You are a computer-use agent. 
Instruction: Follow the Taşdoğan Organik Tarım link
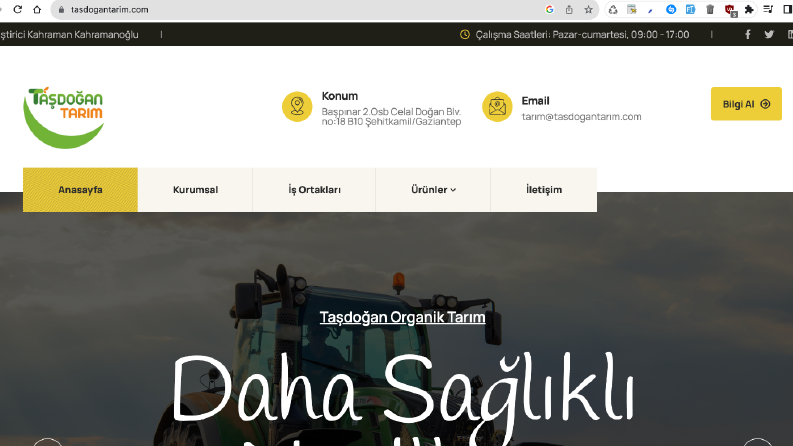[403, 317]
